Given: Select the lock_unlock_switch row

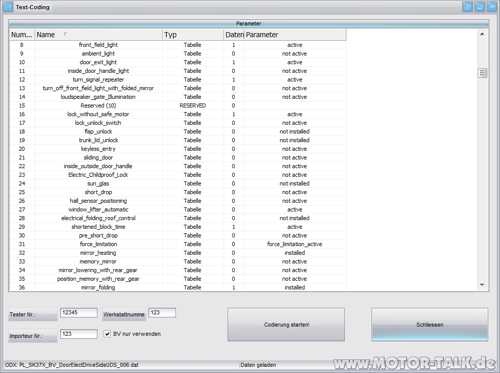Looking at the screenshot, I should [x=178, y=123].
